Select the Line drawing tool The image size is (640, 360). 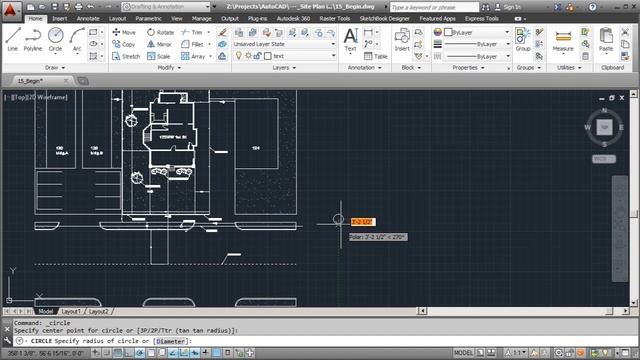(x=13, y=40)
